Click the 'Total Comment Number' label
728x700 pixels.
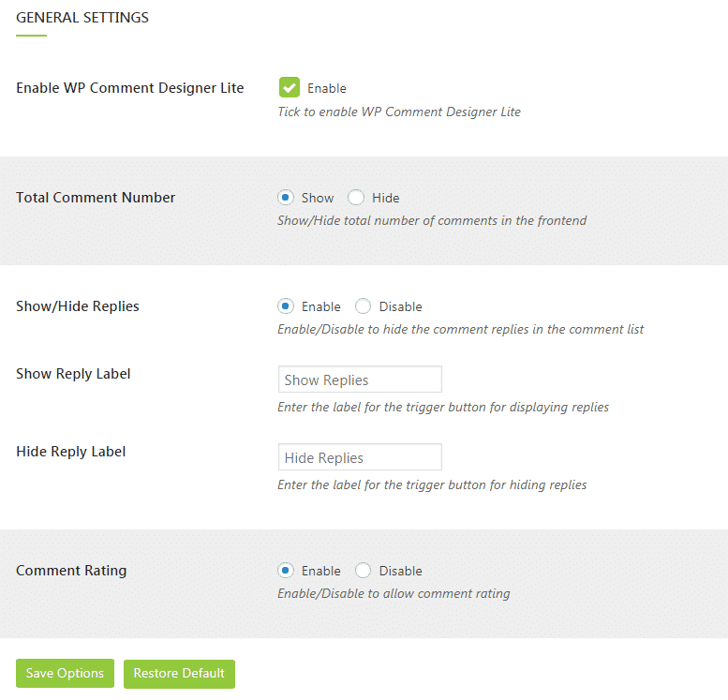click(96, 198)
